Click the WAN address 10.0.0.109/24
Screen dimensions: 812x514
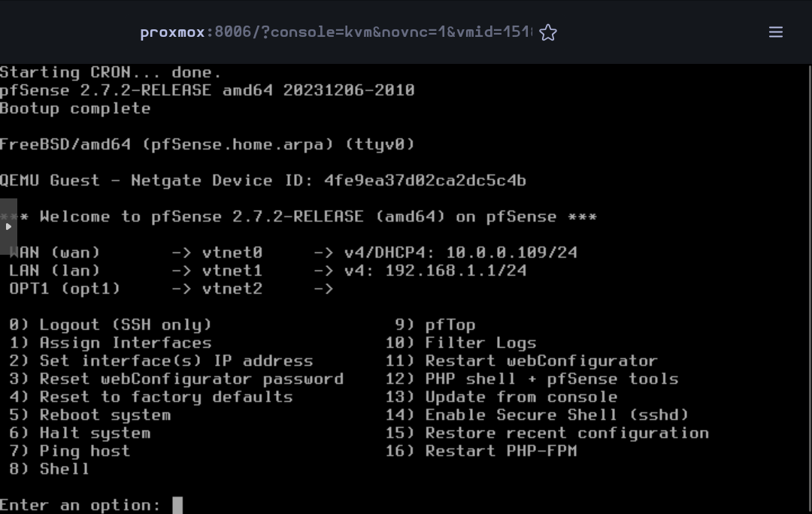512,252
